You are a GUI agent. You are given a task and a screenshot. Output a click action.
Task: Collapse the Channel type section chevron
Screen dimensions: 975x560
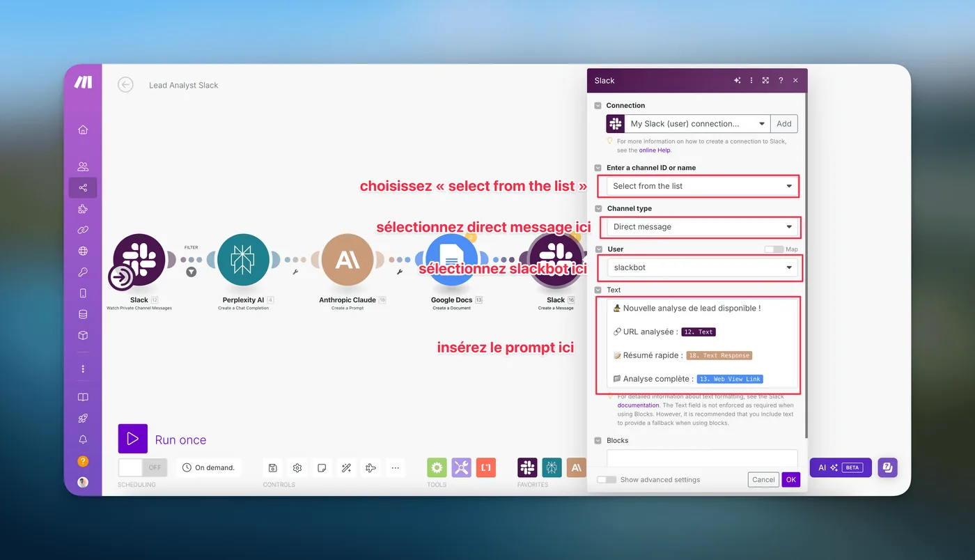598,208
